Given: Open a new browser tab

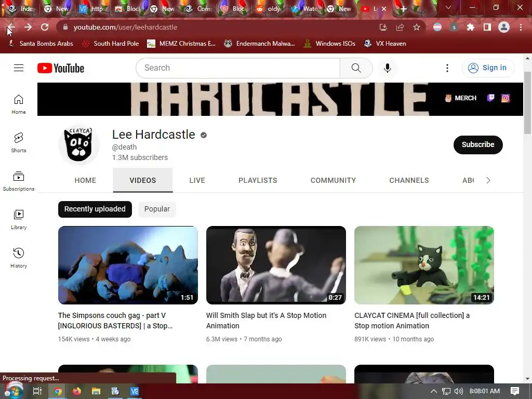Looking at the screenshot, I should click(403, 9).
